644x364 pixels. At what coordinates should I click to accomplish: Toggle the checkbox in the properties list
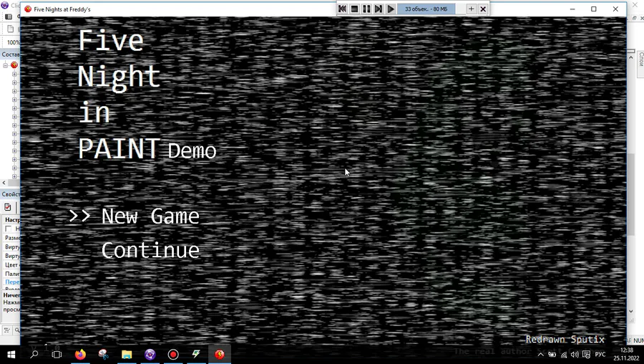[x=8, y=229]
